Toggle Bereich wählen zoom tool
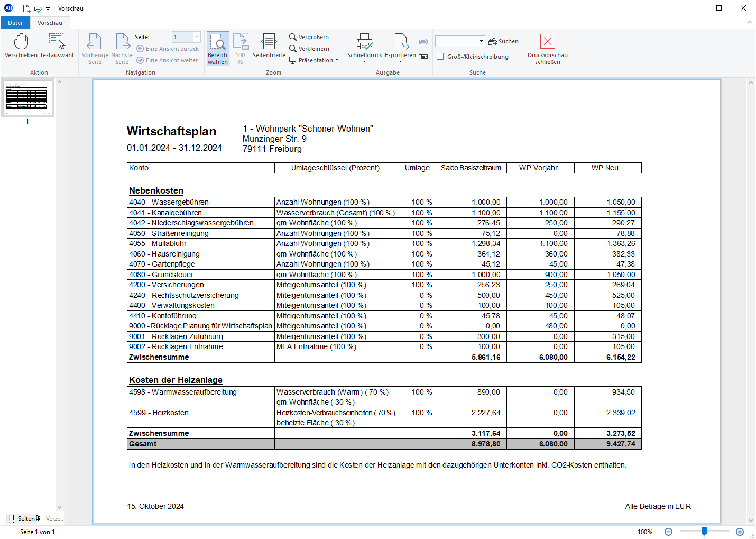Screen dimensions: 756x539 [218, 49]
